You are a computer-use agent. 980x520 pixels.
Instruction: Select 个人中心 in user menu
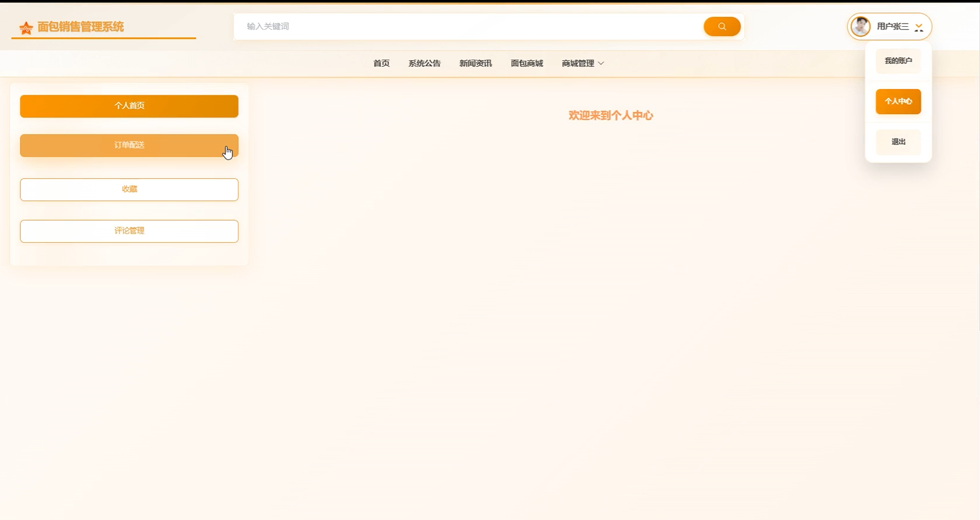898,101
